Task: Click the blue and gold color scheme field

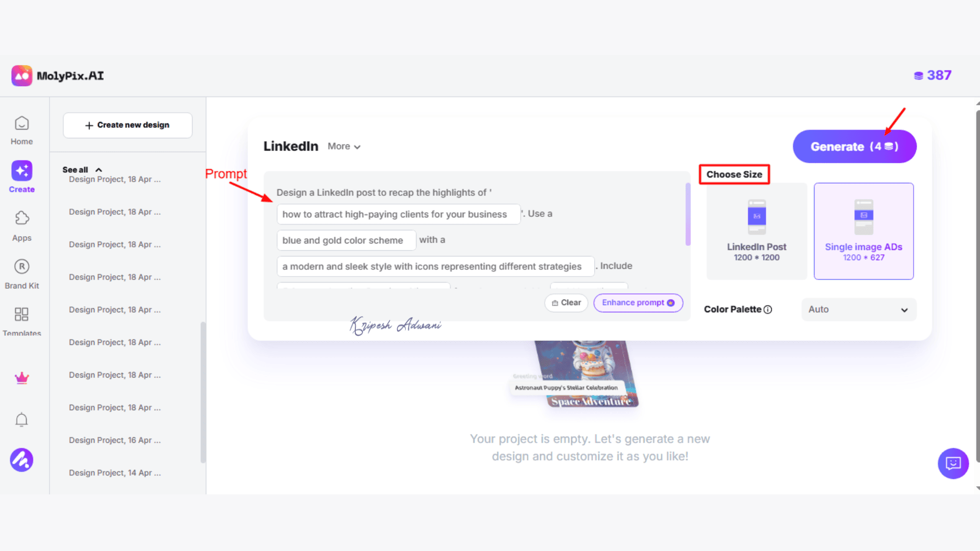Action: (346, 240)
